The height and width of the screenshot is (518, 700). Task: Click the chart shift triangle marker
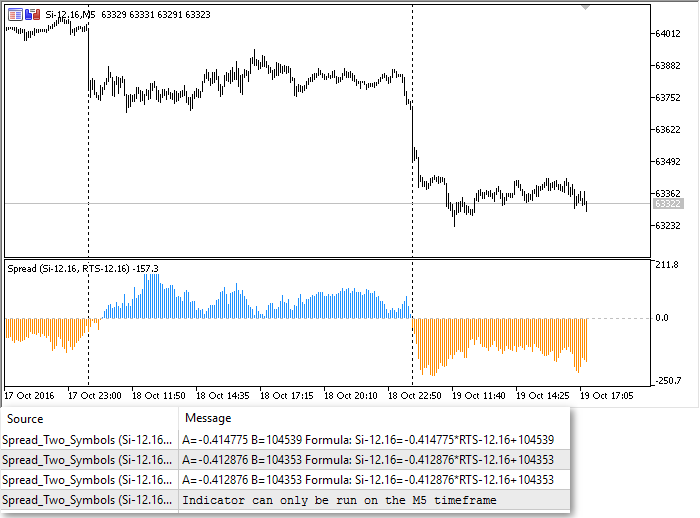point(586,8)
